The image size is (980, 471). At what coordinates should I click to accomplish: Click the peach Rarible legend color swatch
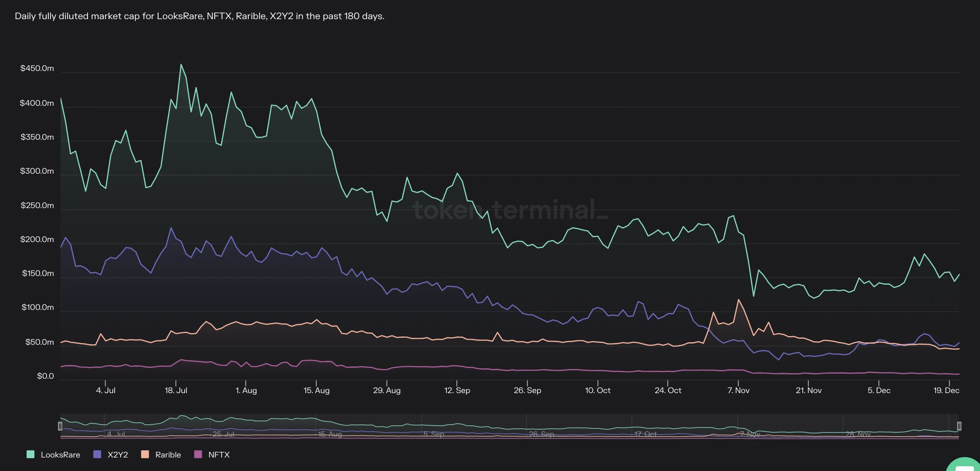pos(145,454)
